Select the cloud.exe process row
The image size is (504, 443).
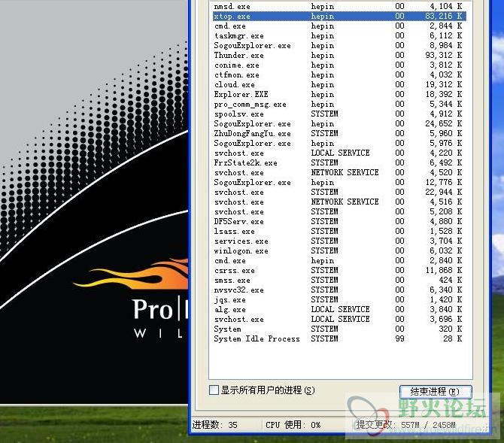pyautogui.click(x=339, y=84)
